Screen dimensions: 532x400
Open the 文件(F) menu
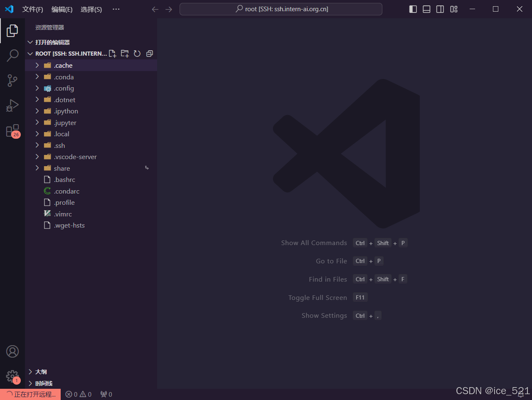33,9
